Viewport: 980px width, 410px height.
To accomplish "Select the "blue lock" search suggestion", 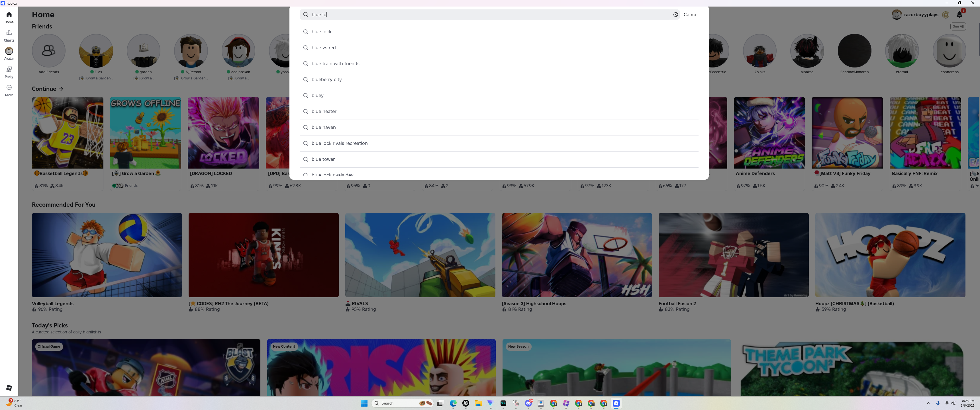I will click(499, 32).
